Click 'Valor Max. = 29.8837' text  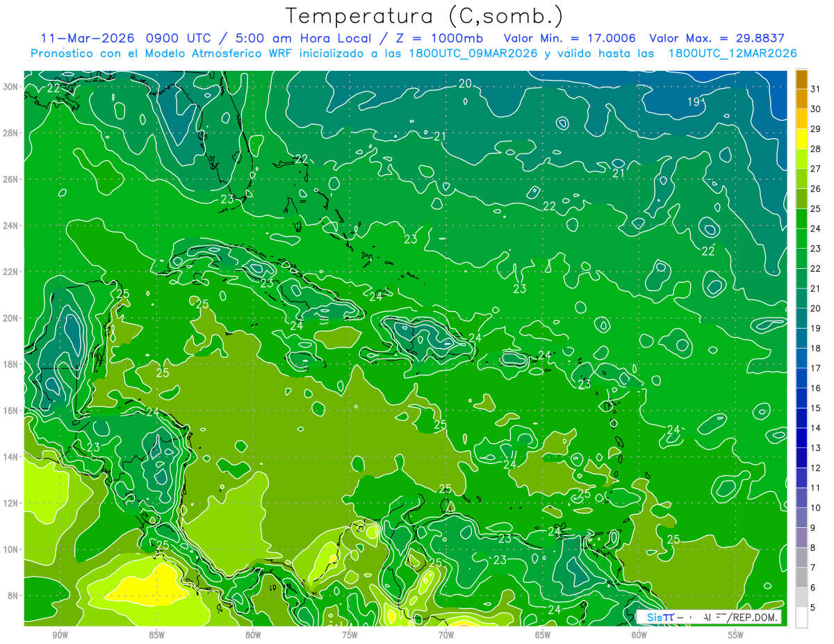pyautogui.click(x=717, y=38)
